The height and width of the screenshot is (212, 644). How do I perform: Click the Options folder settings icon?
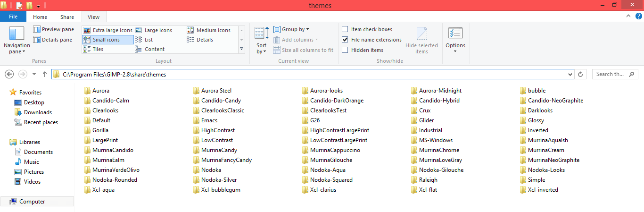455,34
